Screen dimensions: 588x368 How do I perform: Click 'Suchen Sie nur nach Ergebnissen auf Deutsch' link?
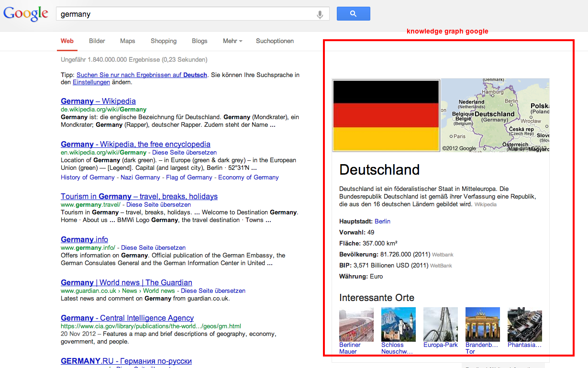tap(142, 75)
